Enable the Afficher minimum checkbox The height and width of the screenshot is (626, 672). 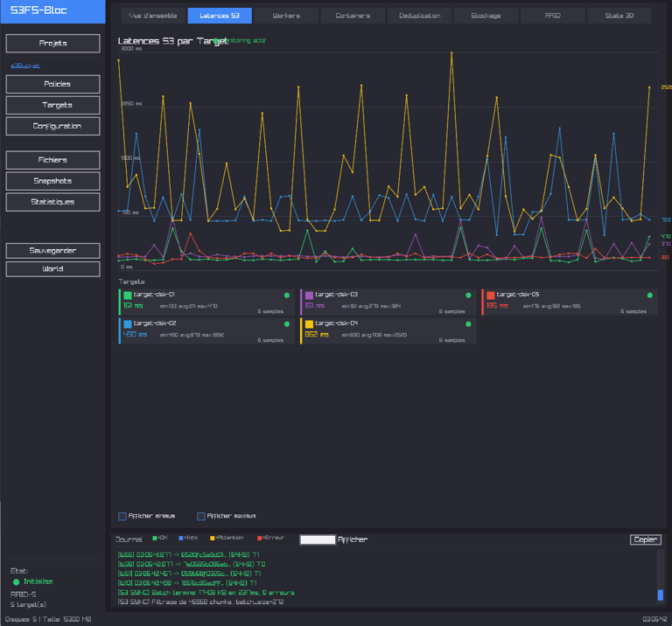coord(122,516)
